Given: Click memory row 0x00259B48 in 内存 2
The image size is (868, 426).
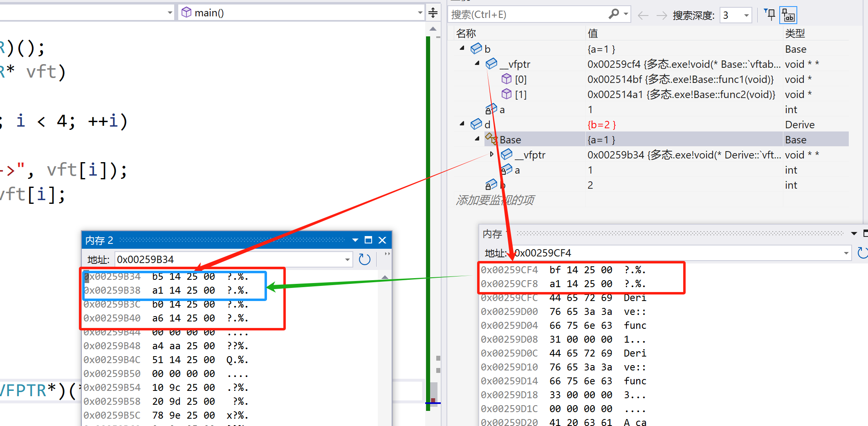Looking at the screenshot, I should pyautogui.click(x=166, y=346).
